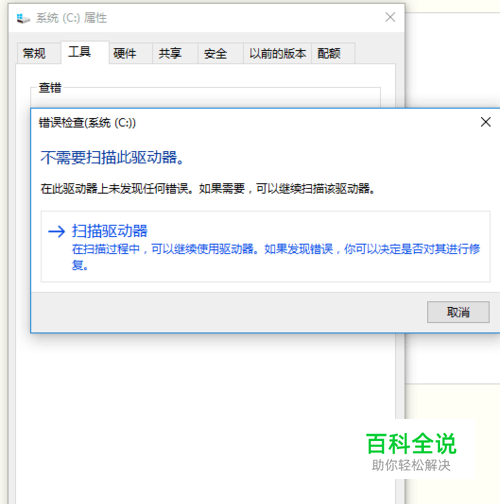This screenshot has height=504, width=500.
Task: Click the 在此驱动器上未发现任何错误 message
Action: pyautogui.click(x=208, y=189)
